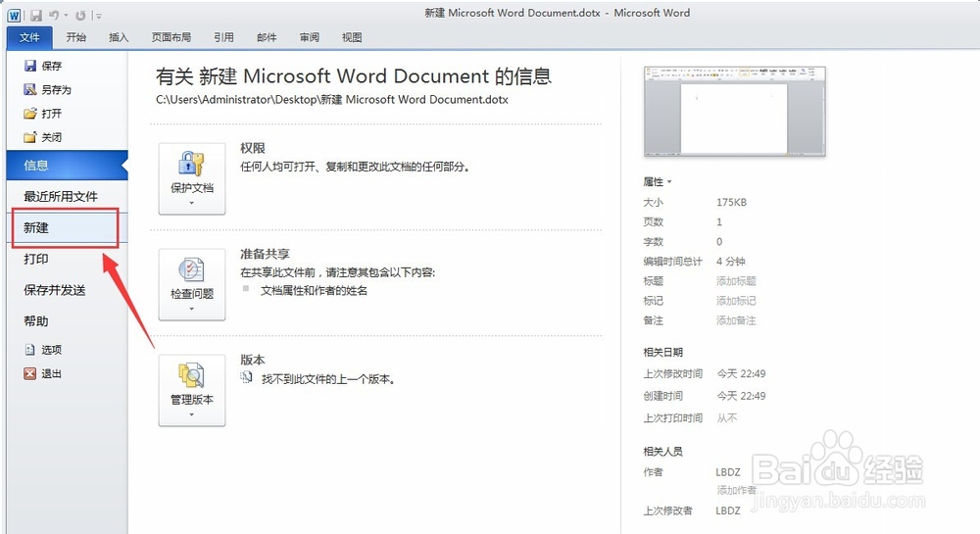Click the 找不到此文件的上一个版本 text
Image resolution: width=980 pixels, height=534 pixels.
coord(328,379)
